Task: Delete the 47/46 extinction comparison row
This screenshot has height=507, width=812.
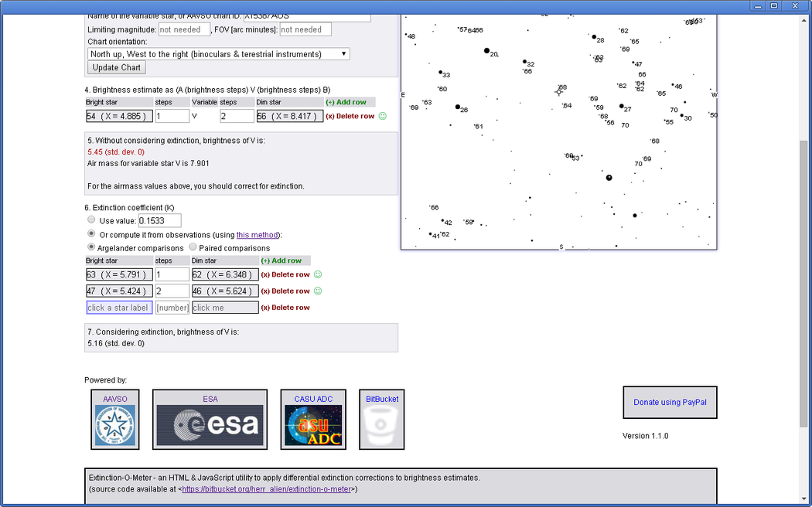Action: [285, 291]
